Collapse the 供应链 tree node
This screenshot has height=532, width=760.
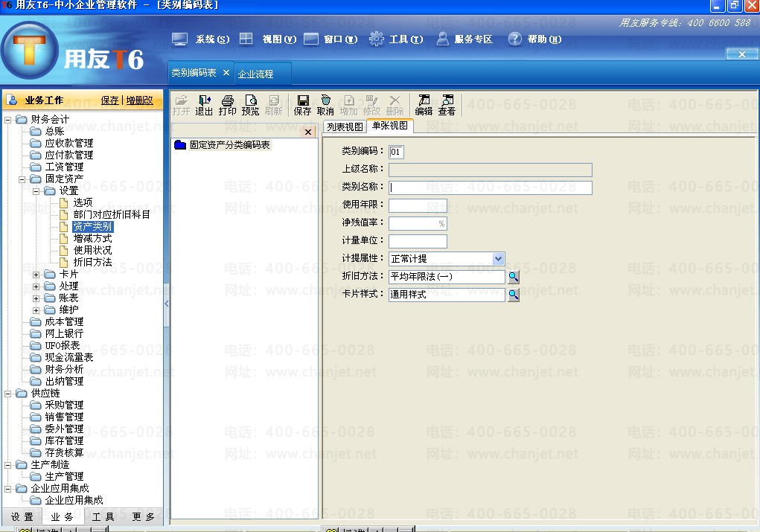tap(7, 394)
